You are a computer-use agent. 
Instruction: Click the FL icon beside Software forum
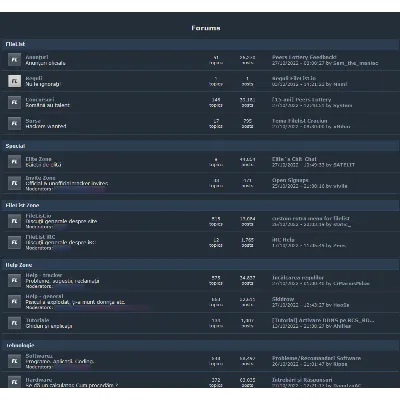point(14,361)
